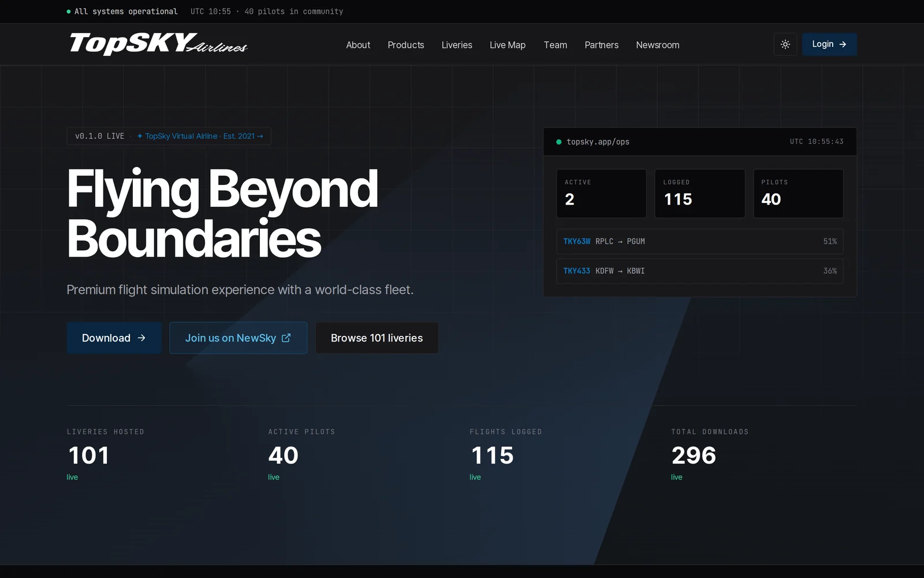Click the arrow icon in Login button

[843, 45]
